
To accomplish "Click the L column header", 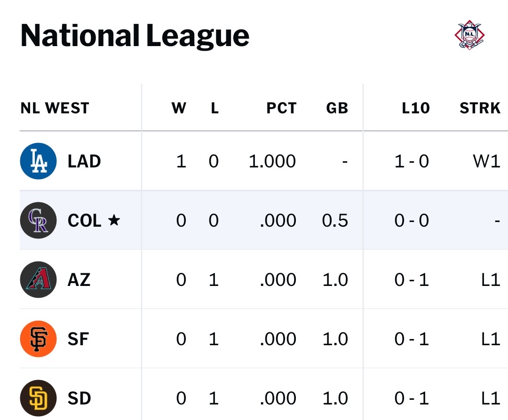I will click(214, 108).
